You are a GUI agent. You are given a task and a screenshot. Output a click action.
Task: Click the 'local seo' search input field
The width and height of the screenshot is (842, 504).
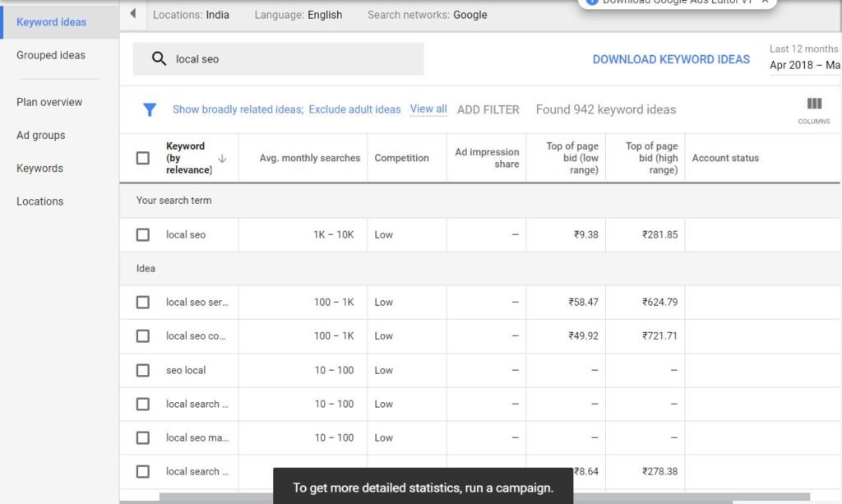click(278, 59)
